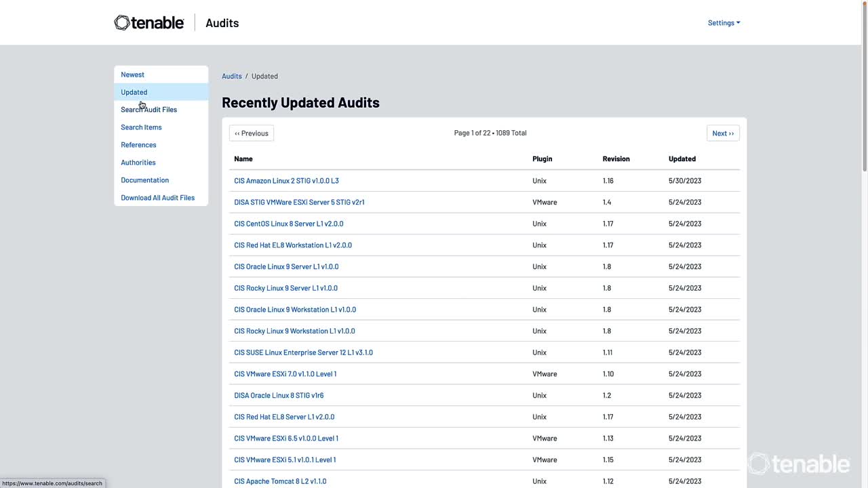Open CIS VMware ESXi 7.0 Level 1 audit

click(285, 374)
